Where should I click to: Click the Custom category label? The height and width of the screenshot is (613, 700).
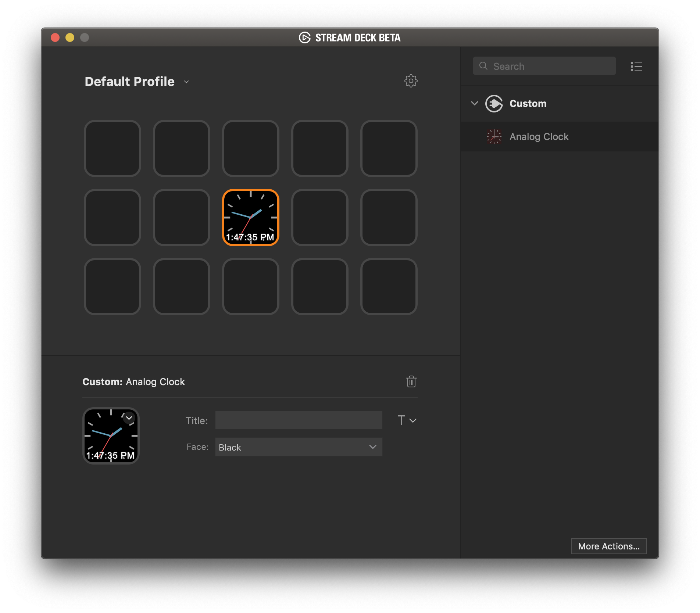tap(528, 104)
